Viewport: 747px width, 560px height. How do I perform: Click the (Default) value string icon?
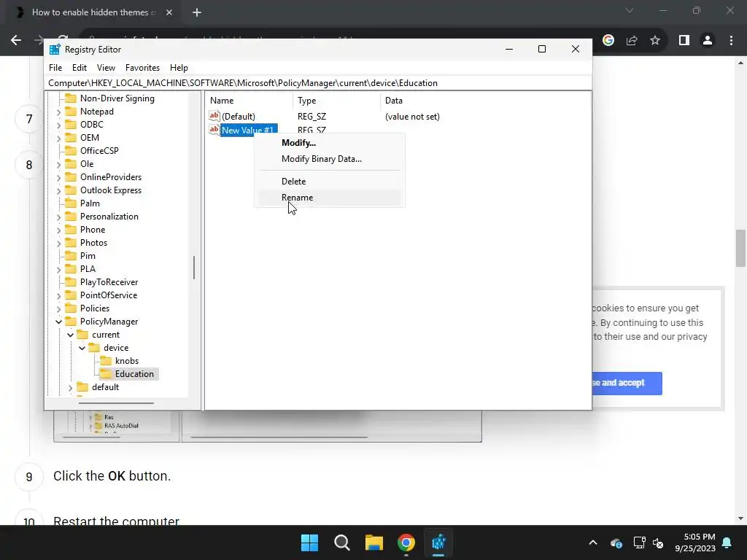[x=214, y=116]
